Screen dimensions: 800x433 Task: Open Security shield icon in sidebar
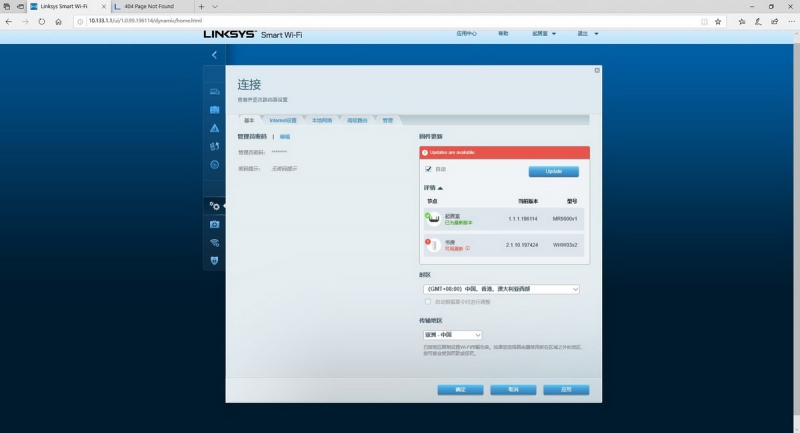point(214,261)
